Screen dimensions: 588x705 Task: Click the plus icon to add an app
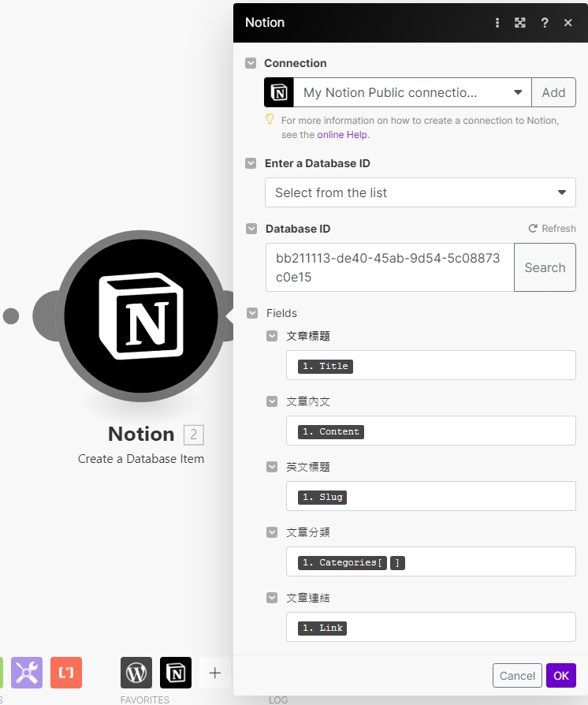[214, 673]
